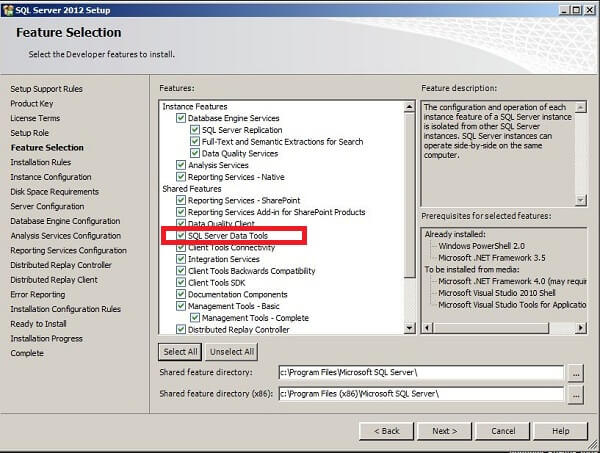Click feature description scroll down arrow

click(x=581, y=200)
